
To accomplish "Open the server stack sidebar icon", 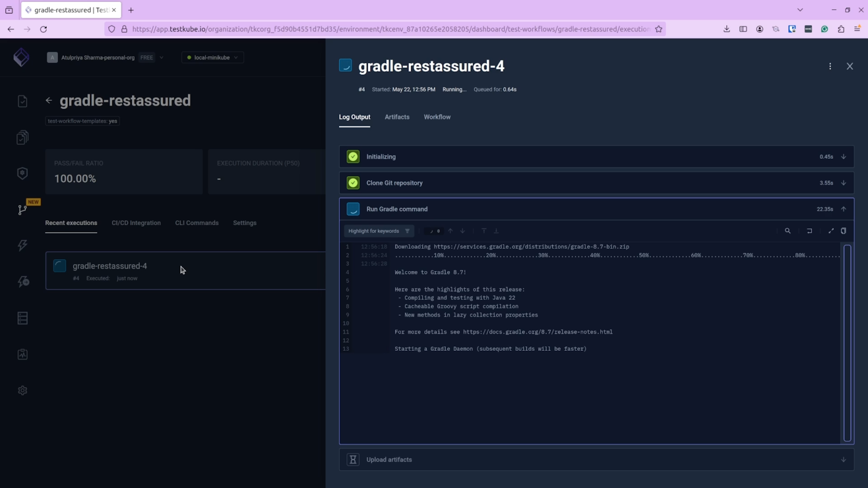I will 22,318.
